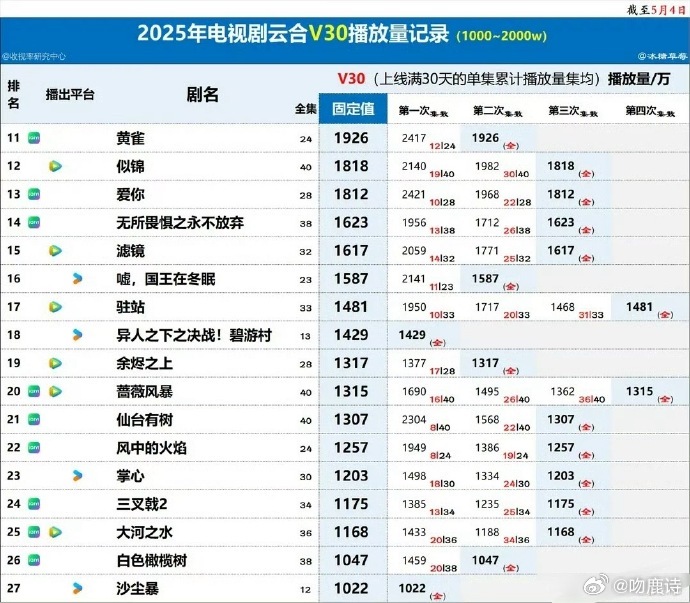Click the drama name 异人之下之决战！碧游村
Image resolution: width=690 pixels, height=603 pixels.
[194, 335]
